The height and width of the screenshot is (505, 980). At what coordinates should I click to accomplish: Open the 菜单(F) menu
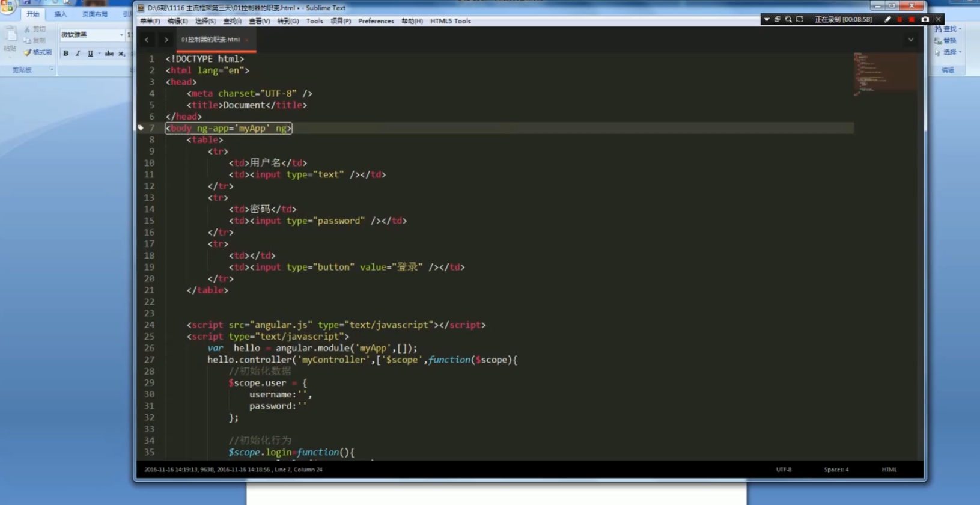[x=150, y=21]
